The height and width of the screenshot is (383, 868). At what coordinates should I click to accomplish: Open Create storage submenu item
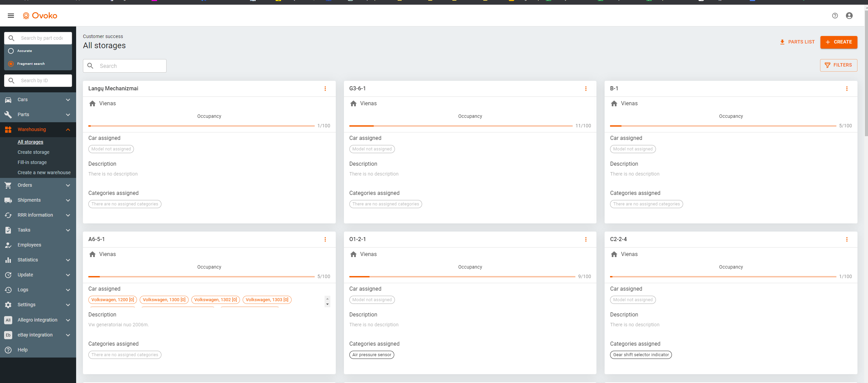pos(33,152)
